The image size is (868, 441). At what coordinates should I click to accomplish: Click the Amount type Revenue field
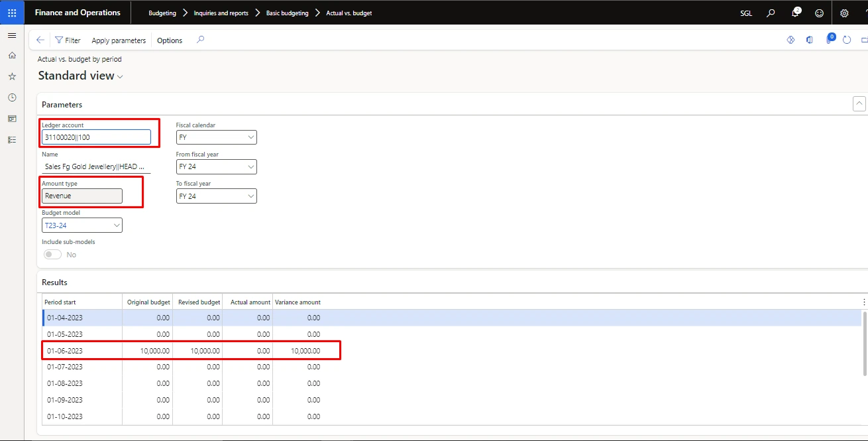tap(82, 196)
